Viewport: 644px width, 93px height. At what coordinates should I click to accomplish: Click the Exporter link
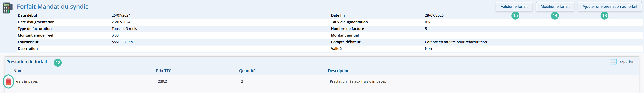click(x=626, y=62)
